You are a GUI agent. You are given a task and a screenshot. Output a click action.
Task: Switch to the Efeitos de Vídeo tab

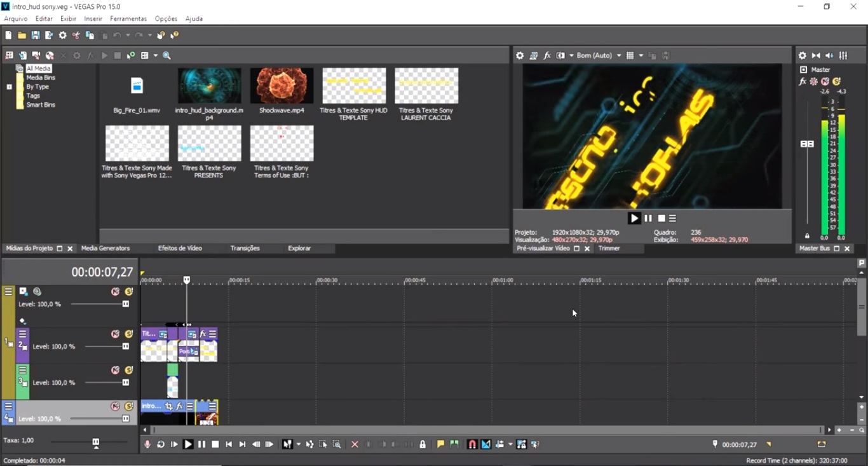tap(180, 249)
